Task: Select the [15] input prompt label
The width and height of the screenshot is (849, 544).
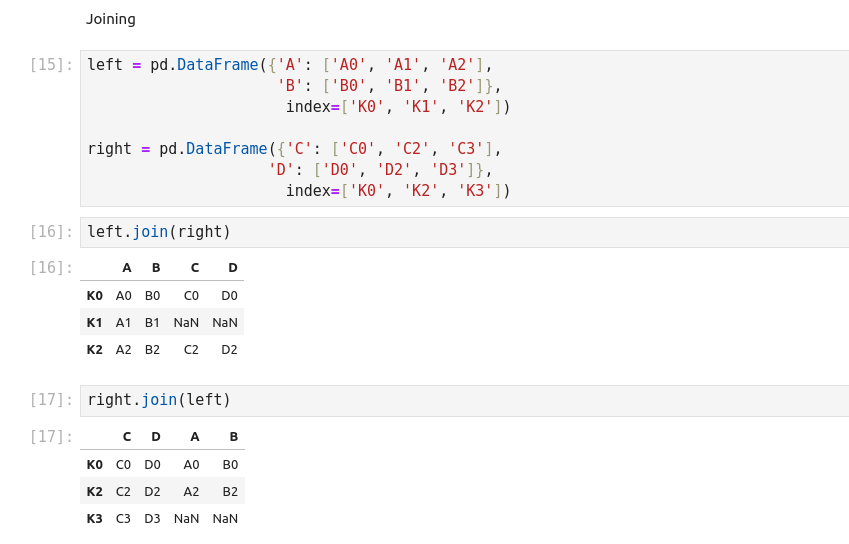Action: click(51, 65)
